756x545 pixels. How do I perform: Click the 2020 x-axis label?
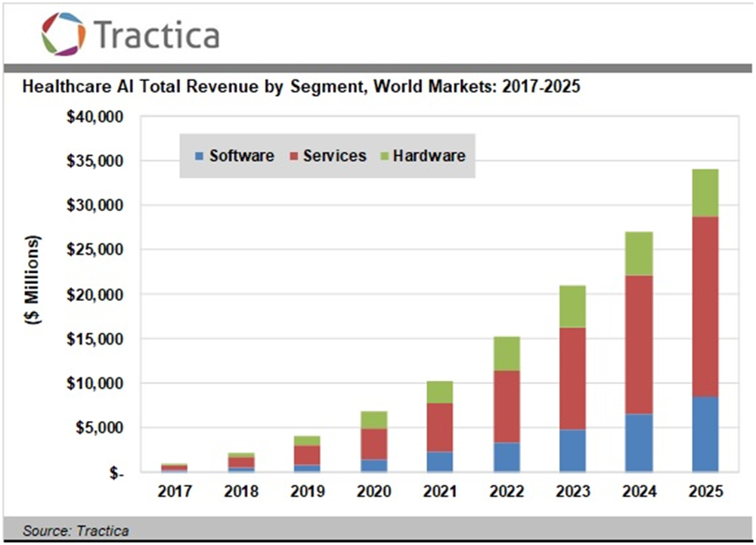click(x=373, y=491)
